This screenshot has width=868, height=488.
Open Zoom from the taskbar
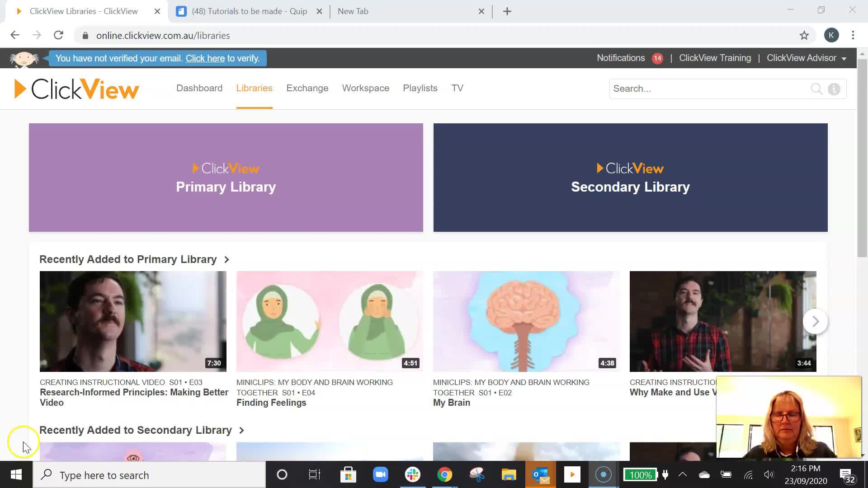pos(380,474)
